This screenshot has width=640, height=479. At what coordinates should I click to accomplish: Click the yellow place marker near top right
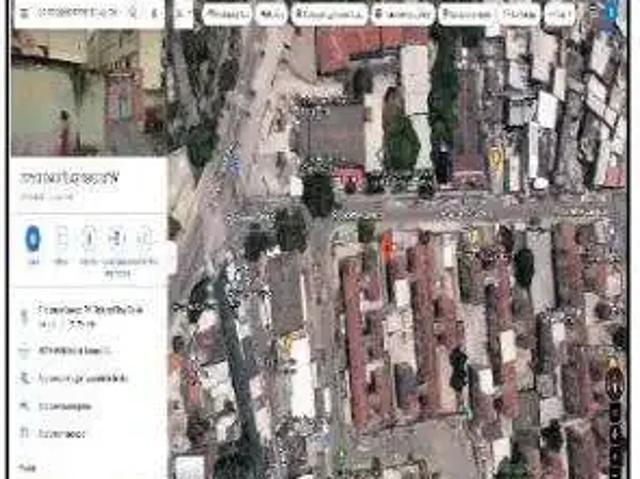(495, 157)
